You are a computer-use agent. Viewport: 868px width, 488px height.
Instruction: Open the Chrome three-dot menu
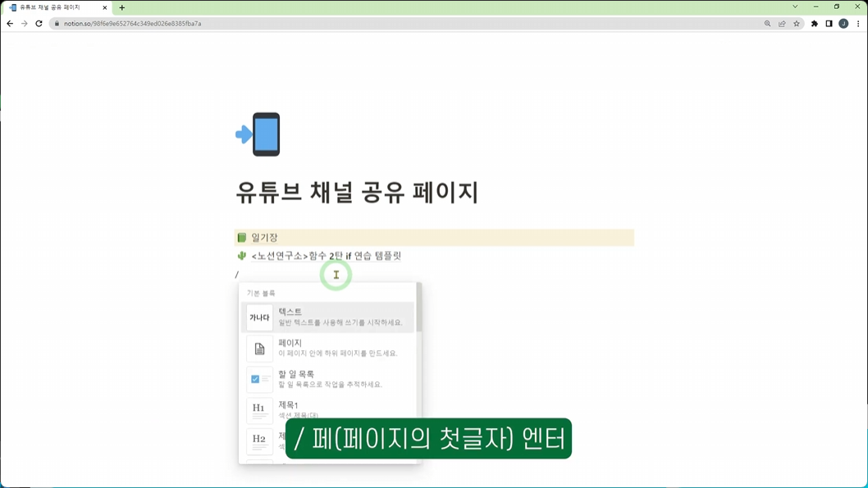coord(858,24)
